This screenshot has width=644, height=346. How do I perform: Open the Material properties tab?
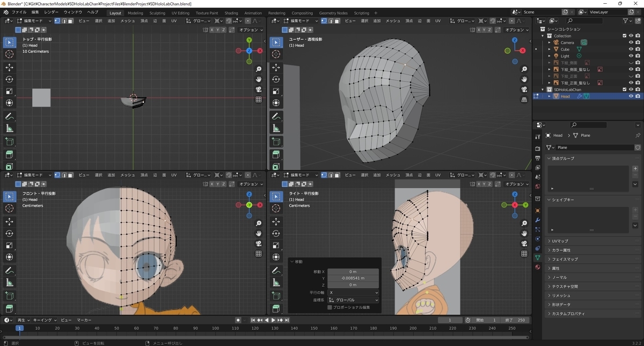(x=538, y=267)
